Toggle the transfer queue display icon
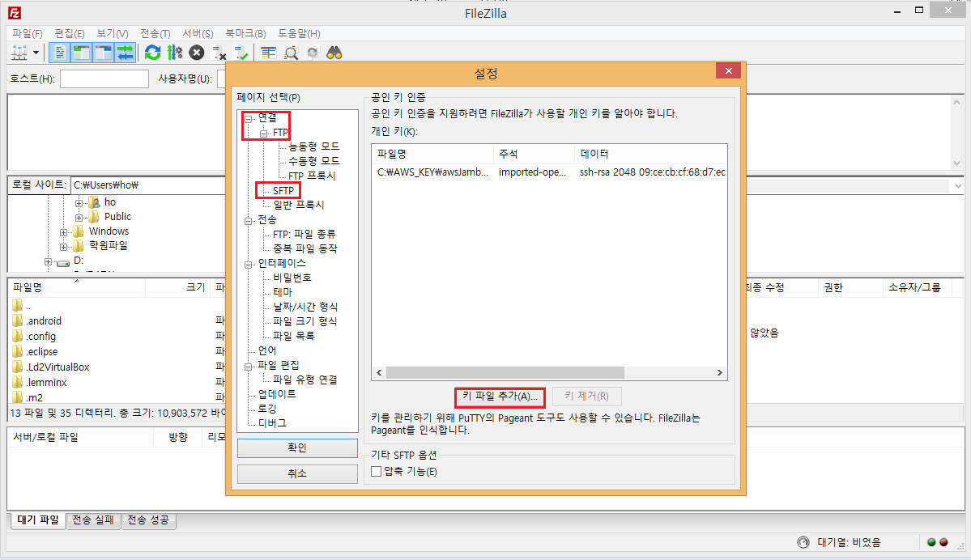 (125, 53)
